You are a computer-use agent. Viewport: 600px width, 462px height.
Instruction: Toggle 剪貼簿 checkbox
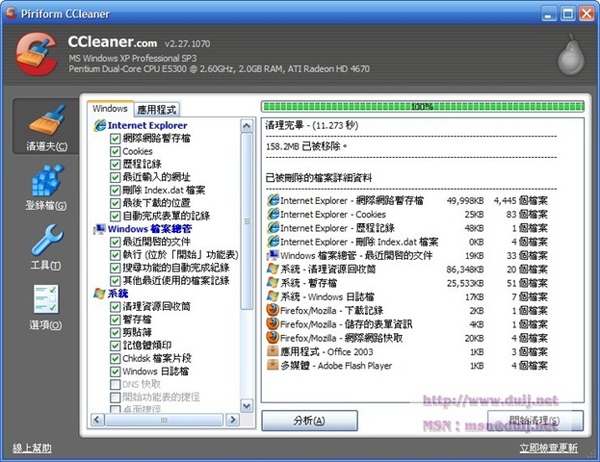pos(115,333)
